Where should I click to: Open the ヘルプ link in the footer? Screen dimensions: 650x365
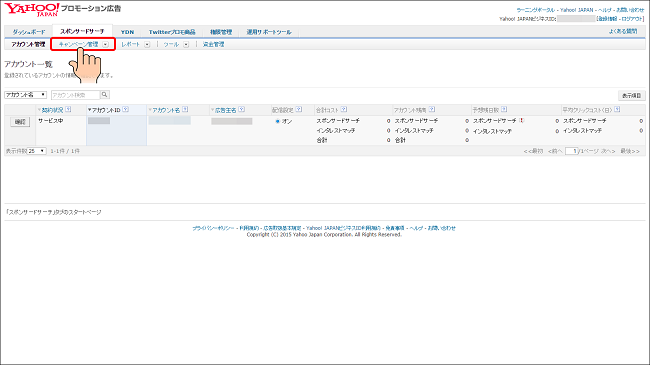coord(416,228)
